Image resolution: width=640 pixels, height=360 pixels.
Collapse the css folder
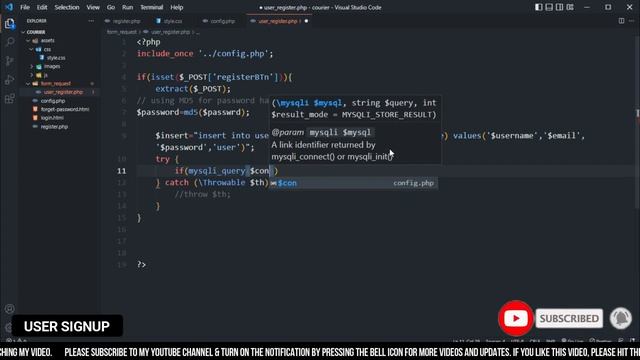(31, 49)
